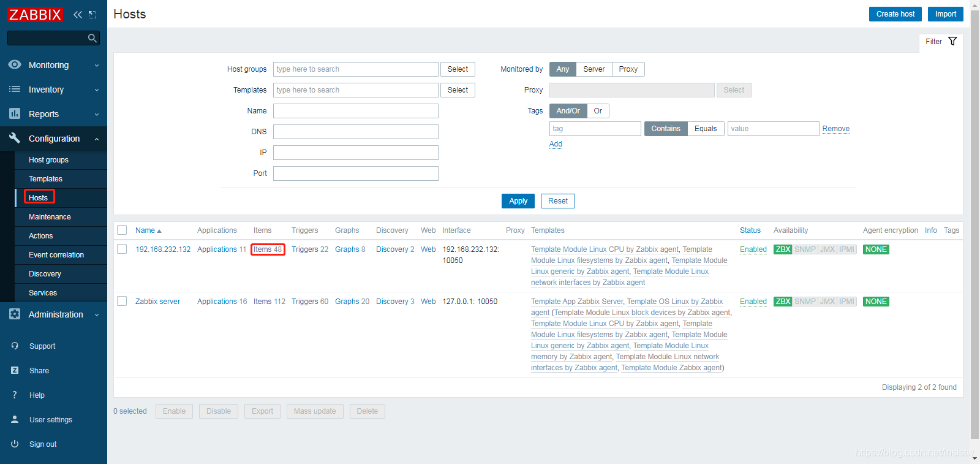The width and height of the screenshot is (980, 464).
Task: Open Actions configuration page
Action: [41, 236]
